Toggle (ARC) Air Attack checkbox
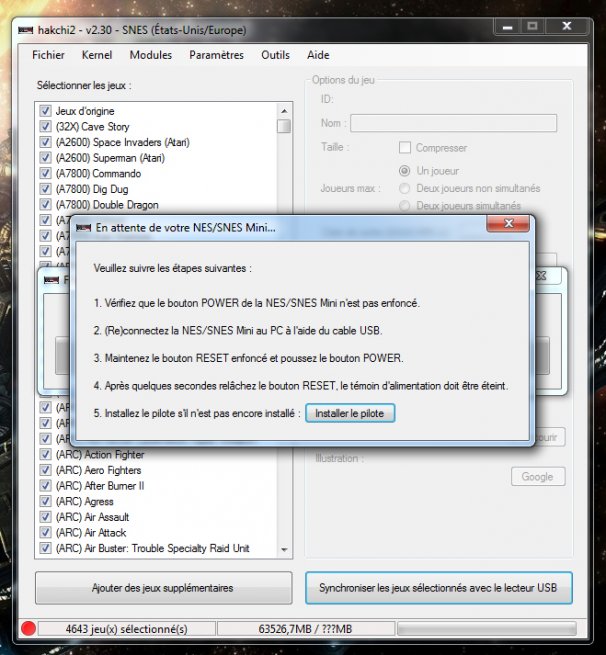This screenshot has width=606, height=655. pos(45,533)
